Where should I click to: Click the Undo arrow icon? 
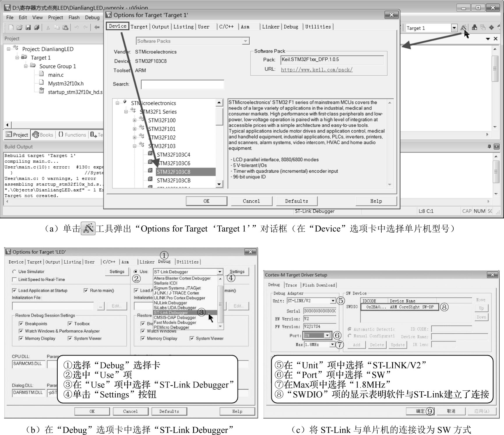[77, 27]
